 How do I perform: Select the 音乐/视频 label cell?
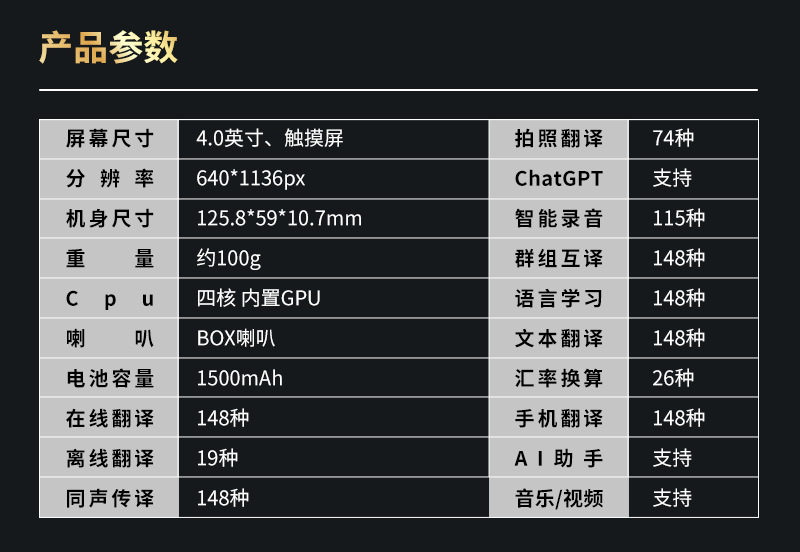point(559,498)
